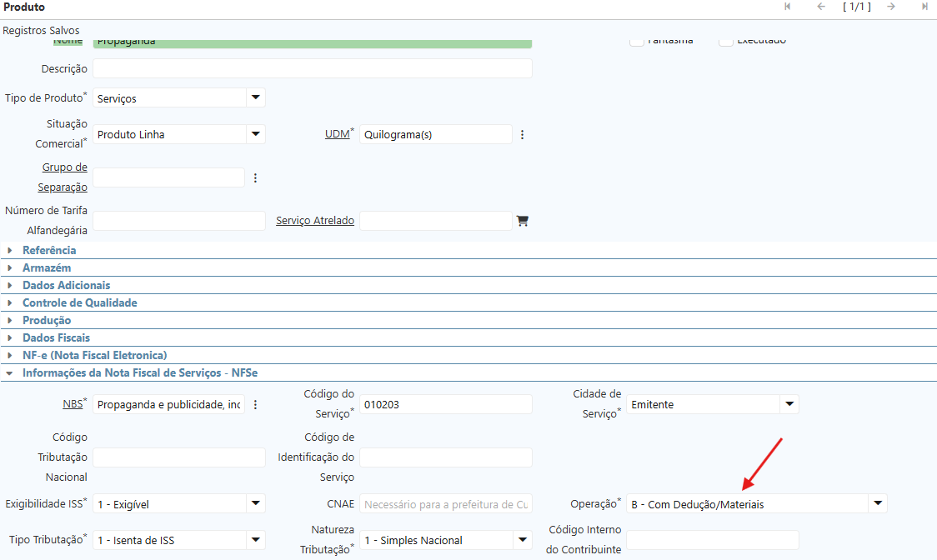Click the Serviço Atrelado label link

tap(315, 221)
